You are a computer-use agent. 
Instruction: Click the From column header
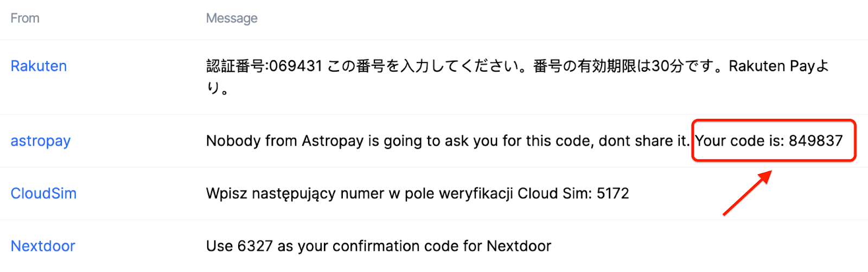coord(25,18)
